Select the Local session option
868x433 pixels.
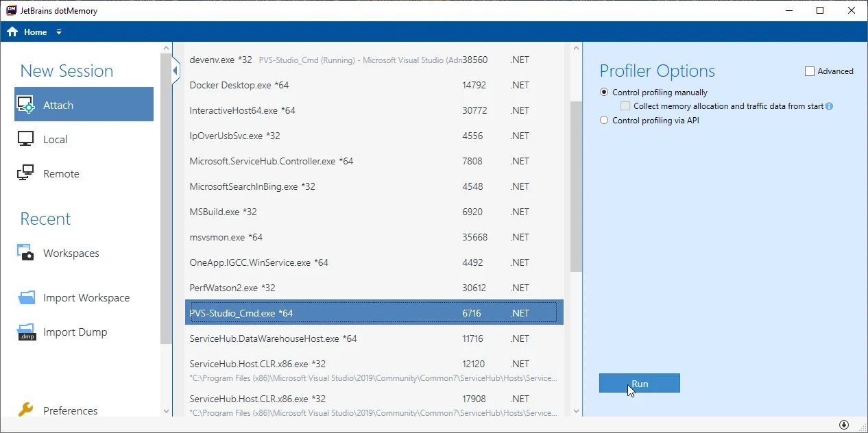[x=84, y=139]
